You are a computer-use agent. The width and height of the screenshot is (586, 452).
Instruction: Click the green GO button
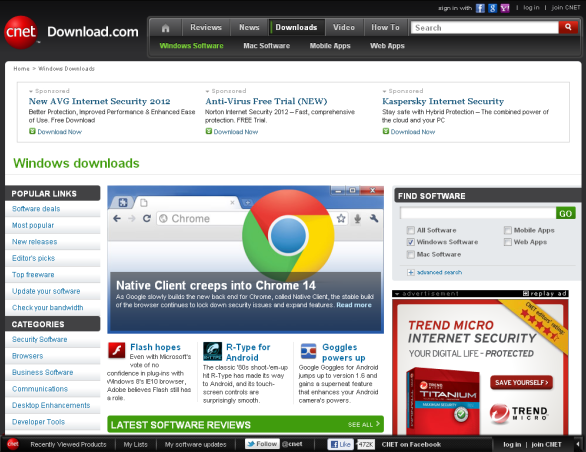click(565, 213)
